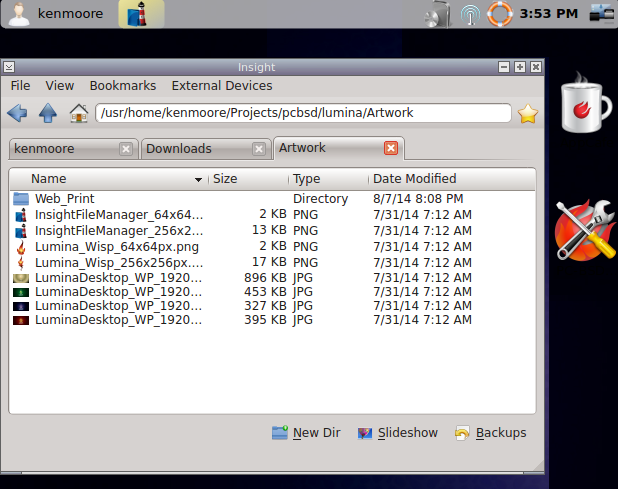
Task: Click thumbnail of the 453 KB JPG wallpaper
Action: tap(21, 292)
